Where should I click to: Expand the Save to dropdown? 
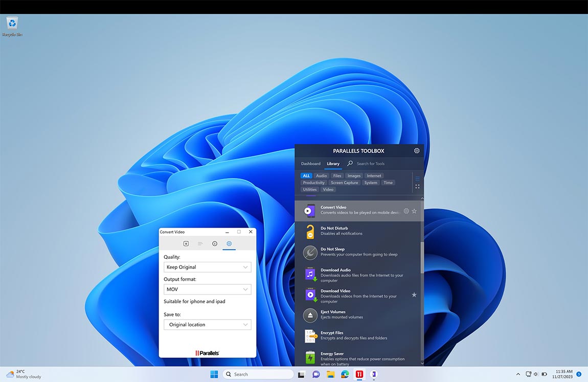[207, 324]
